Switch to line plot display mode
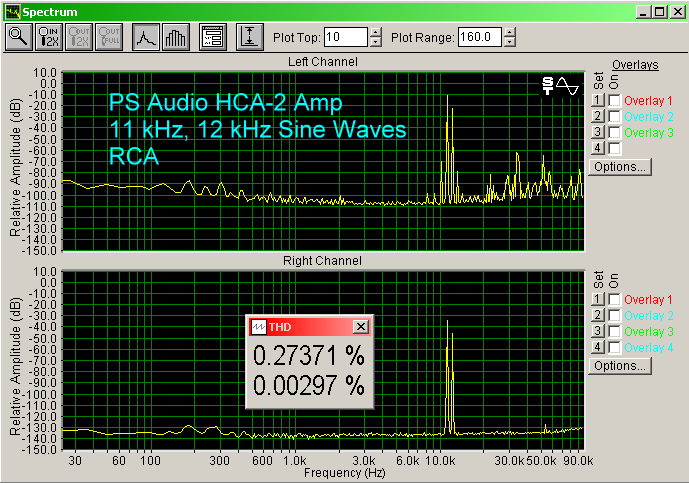The height and width of the screenshot is (483, 689). click(x=146, y=37)
